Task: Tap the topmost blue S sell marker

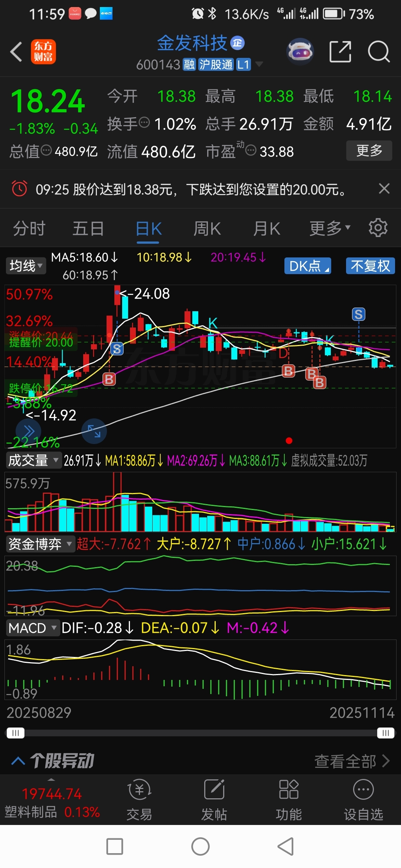Action: pos(358,314)
